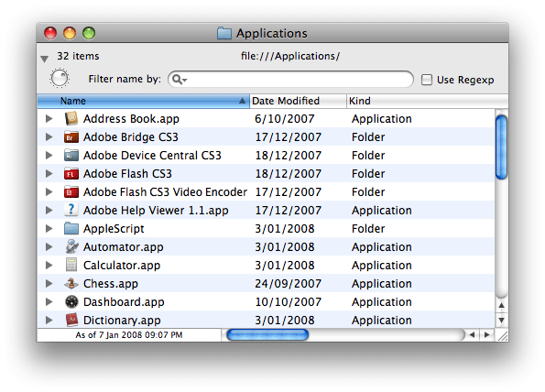Select the Adobe Help Viewer 1.1.app name
Image resolution: width=545 pixels, height=392 pixels.
point(156,211)
